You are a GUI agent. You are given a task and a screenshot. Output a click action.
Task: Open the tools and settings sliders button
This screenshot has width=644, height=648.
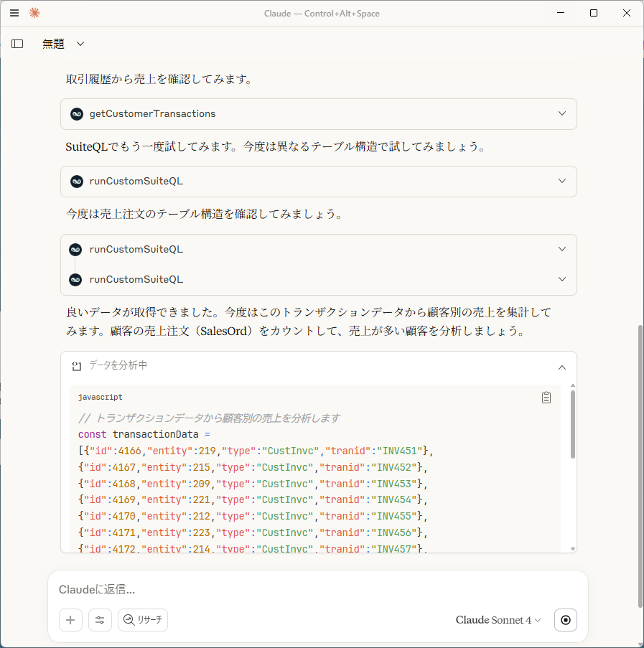pyautogui.click(x=100, y=620)
